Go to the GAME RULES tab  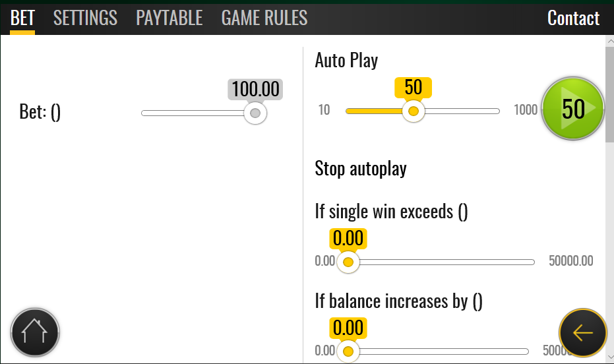[x=264, y=18]
